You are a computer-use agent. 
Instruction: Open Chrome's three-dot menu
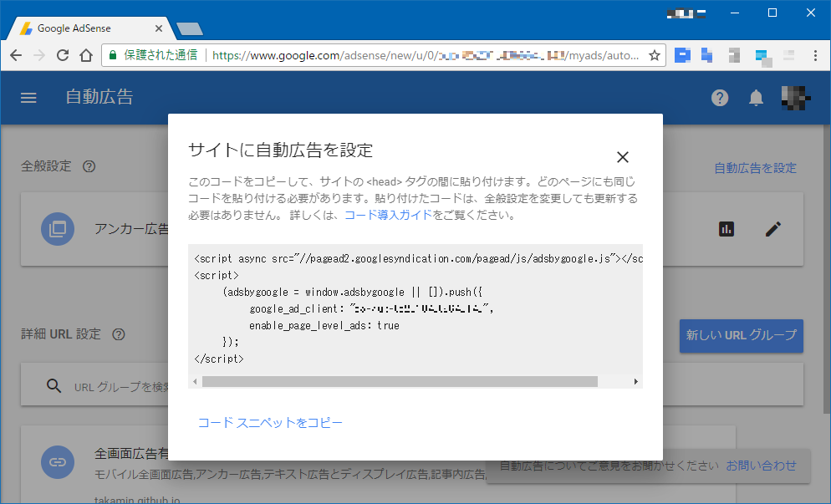click(815, 55)
